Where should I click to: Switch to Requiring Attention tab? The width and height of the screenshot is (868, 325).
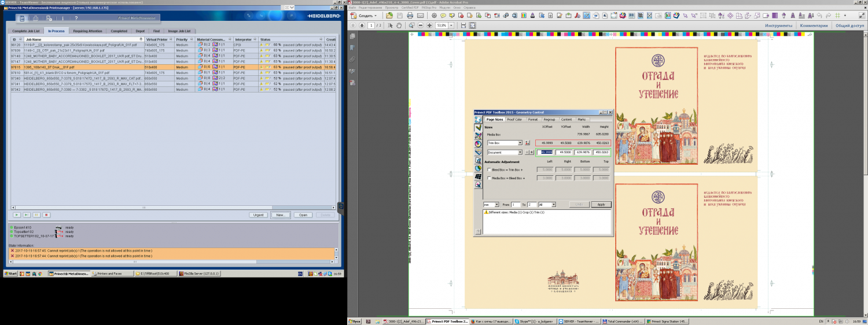[x=88, y=31]
